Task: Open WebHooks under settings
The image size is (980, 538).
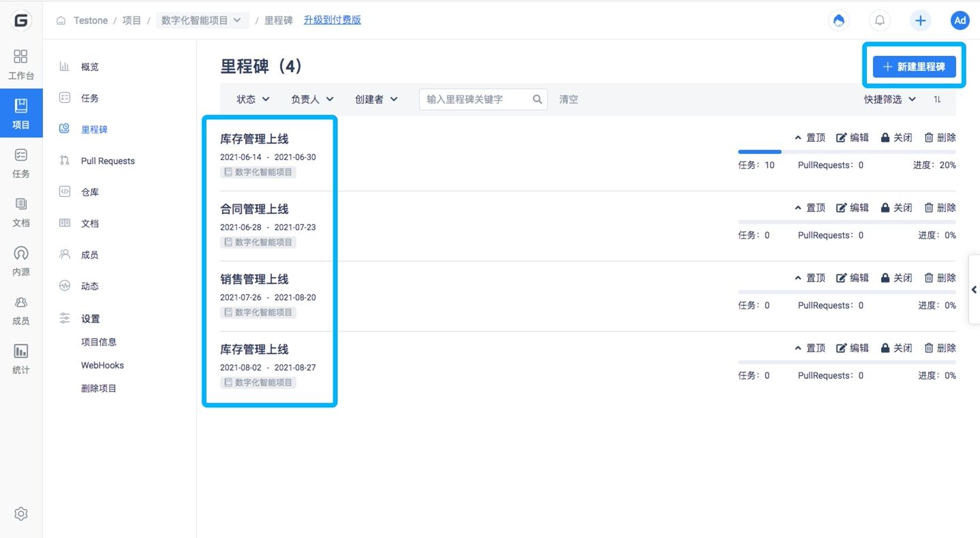Action: tap(102, 365)
